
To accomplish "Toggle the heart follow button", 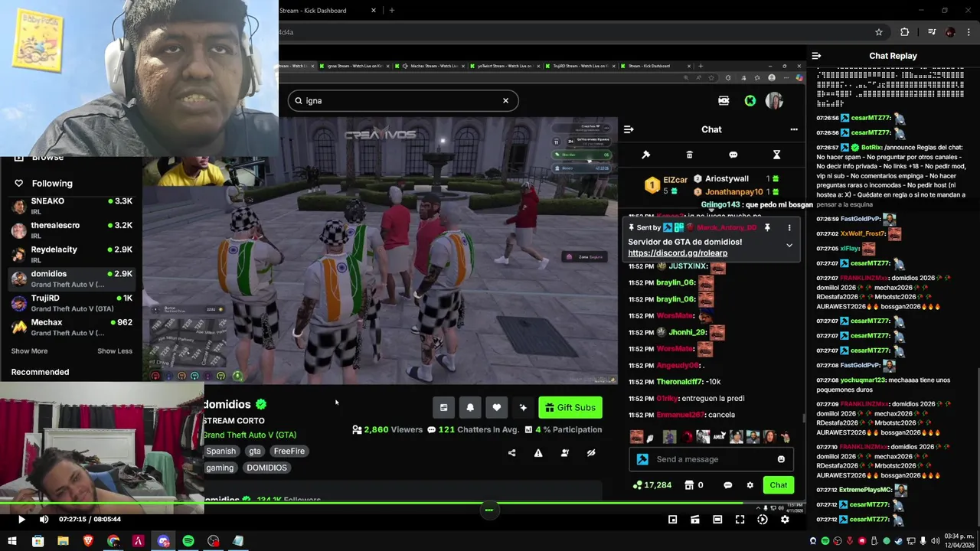I will [496, 408].
